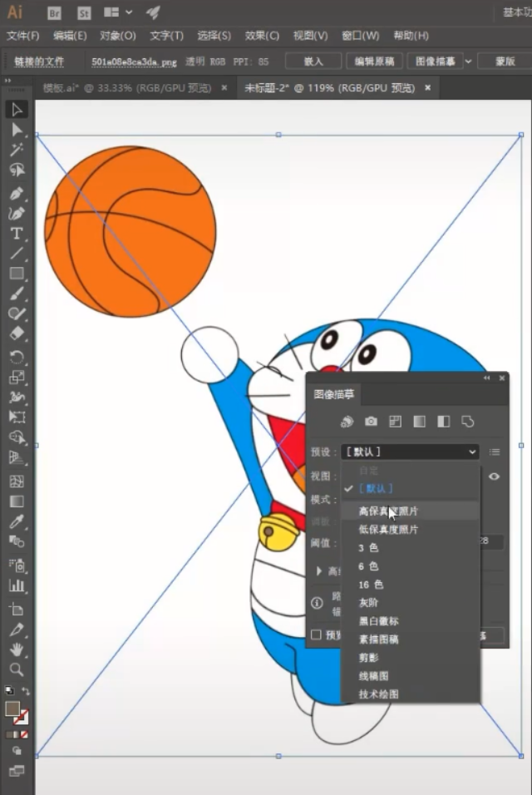The image size is (532, 795).
Task: Click the Outline preset icon
Action: (x=468, y=422)
